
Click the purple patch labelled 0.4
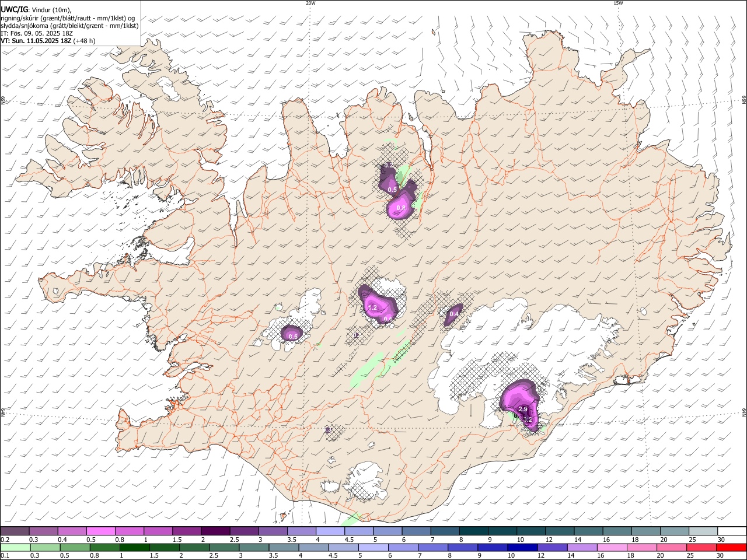453,314
